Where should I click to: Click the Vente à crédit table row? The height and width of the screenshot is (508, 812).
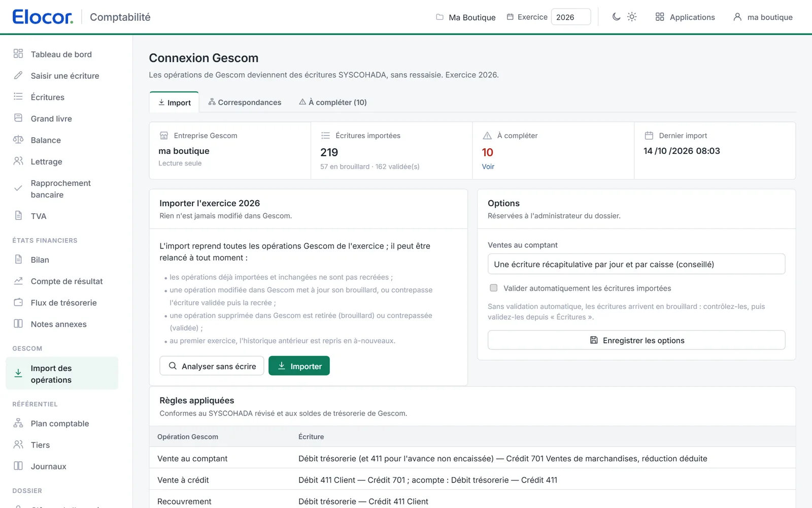pyautogui.click(x=472, y=480)
